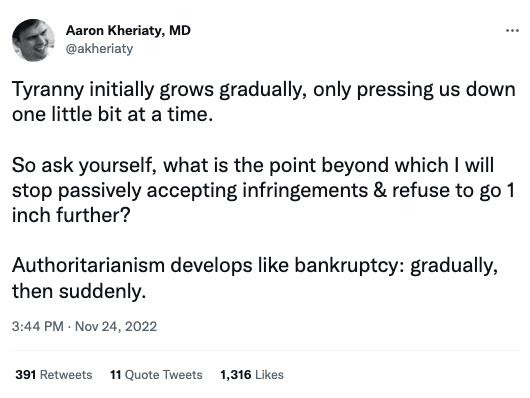Visit the @akheriaty handle link
Screen dimensions: 530x398
point(99,49)
